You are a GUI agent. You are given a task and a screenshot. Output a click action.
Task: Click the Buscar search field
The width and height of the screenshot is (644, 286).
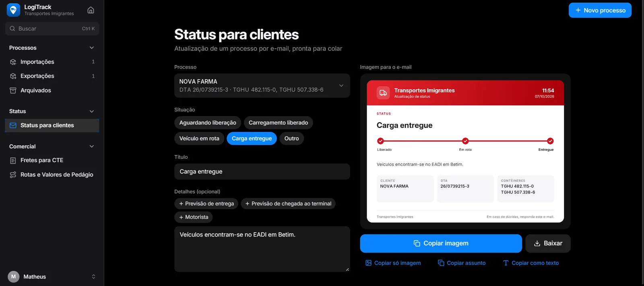point(52,29)
